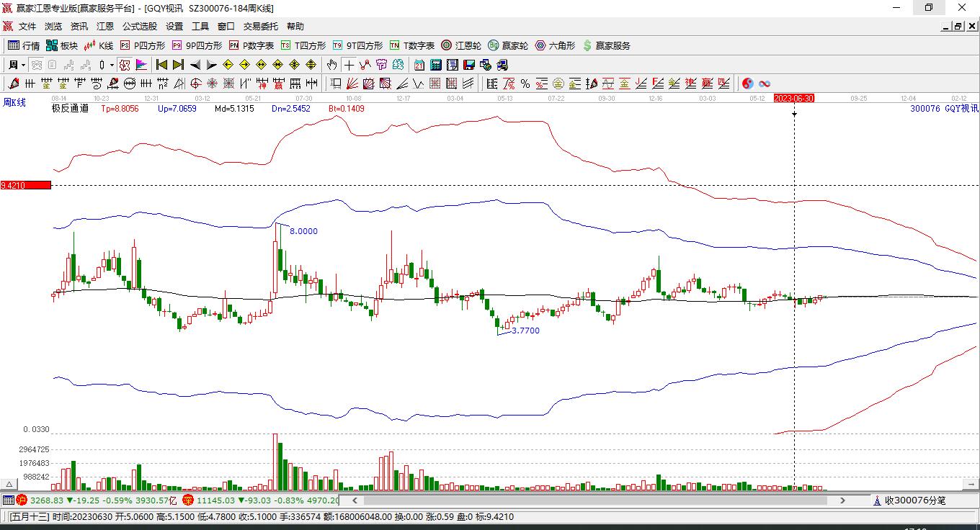Open the 板块 sector view

pyautogui.click(x=62, y=45)
